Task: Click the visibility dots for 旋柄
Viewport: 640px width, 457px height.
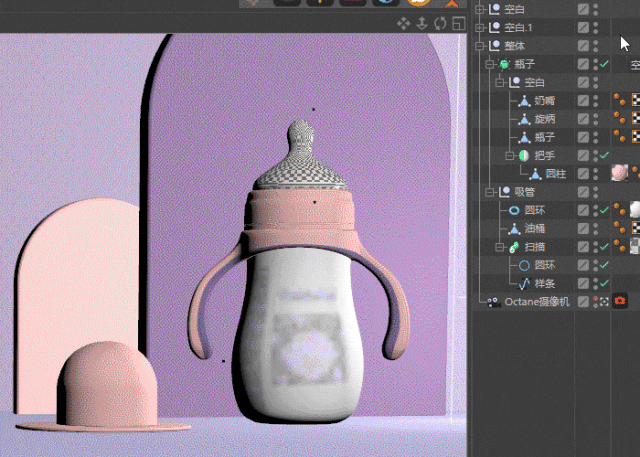Action: coord(596,119)
